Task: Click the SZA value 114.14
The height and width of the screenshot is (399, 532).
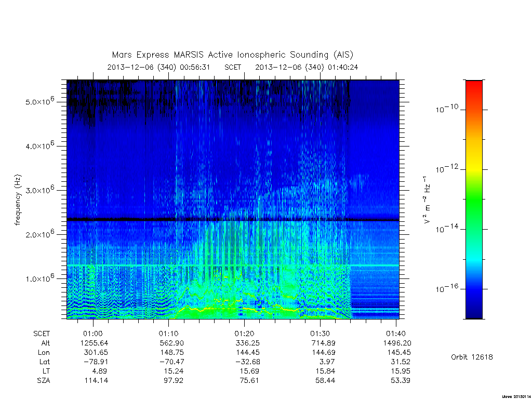Action: click(96, 380)
